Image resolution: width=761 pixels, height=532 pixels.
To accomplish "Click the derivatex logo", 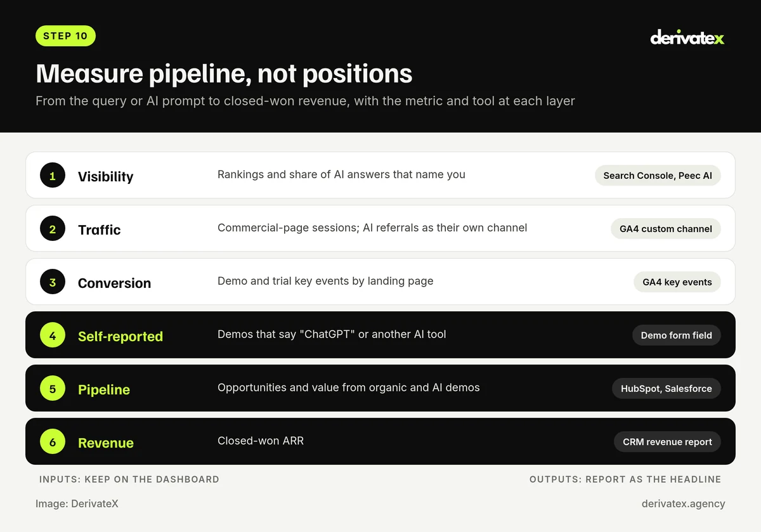I will pos(687,37).
